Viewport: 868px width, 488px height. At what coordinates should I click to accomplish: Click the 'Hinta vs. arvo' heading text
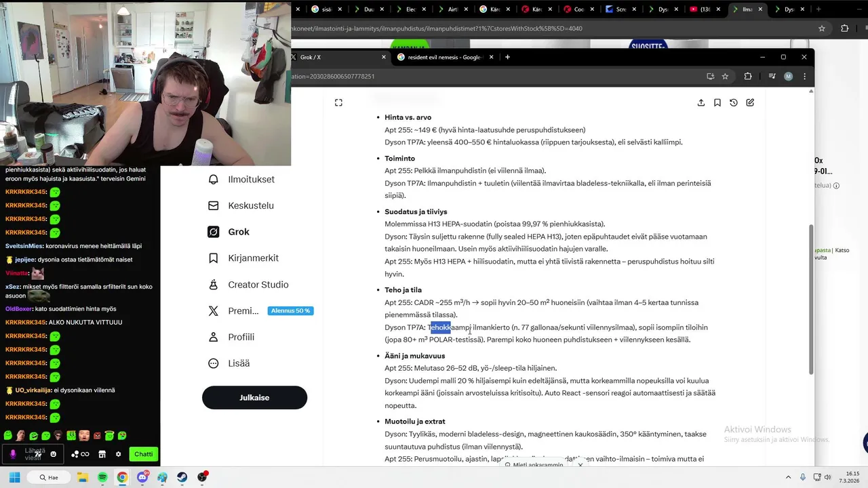408,117
